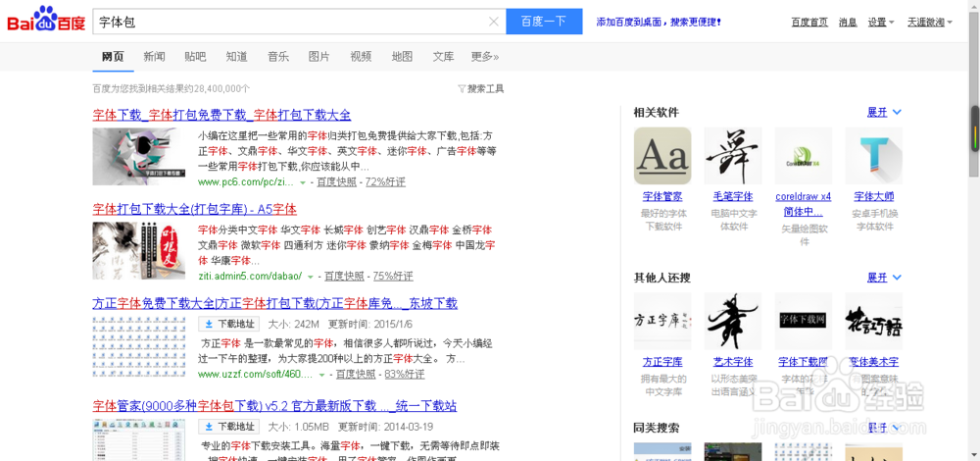The height and width of the screenshot is (461, 980).
Task: Open the 毛笔字体 calligraphy icon
Action: [733, 156]
